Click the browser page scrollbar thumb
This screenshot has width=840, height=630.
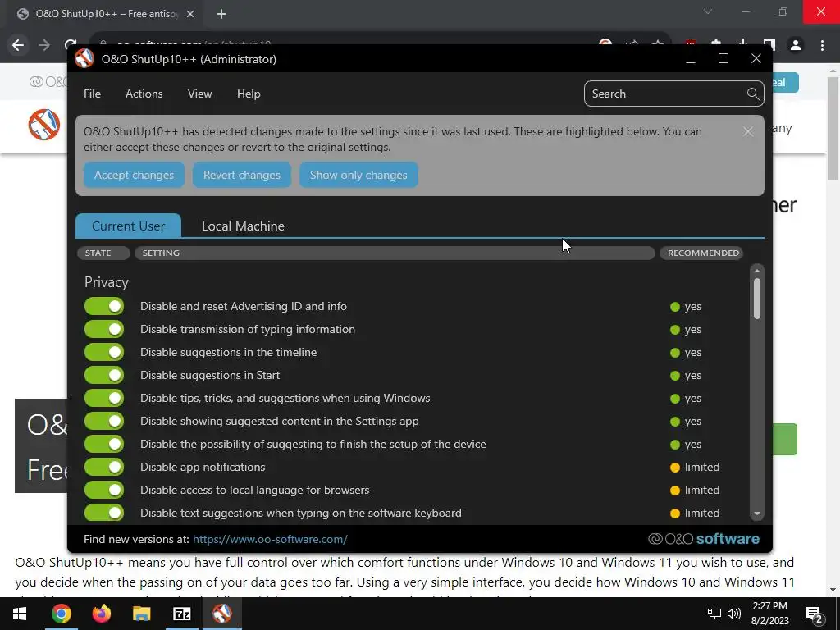tap(833, 129)
